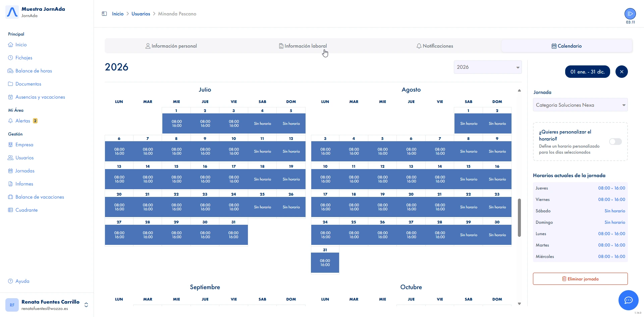Screen dimensions: 644x317
Task: Close the date range with the X icon
Action: point(622,72)
